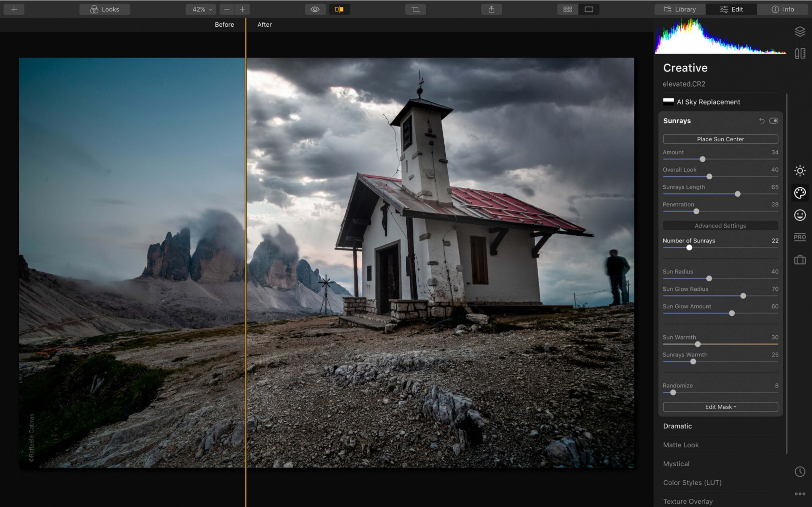Click the Place Sun Center button
This screenshot has width=812, height=507.
pyautogui.click(x=720, y=139)
